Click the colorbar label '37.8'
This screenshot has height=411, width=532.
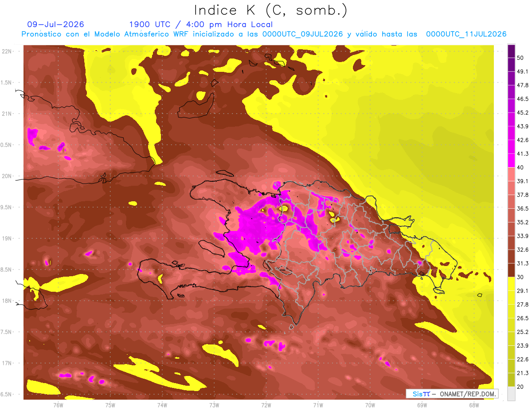523,195
